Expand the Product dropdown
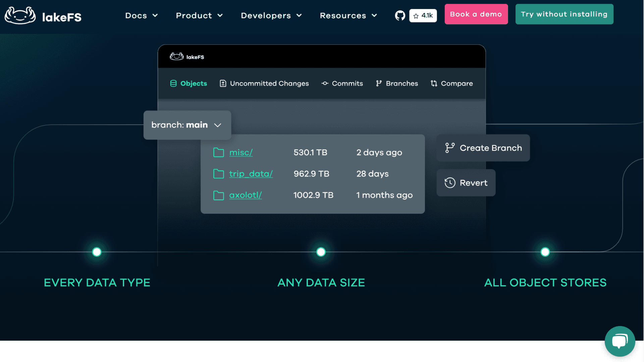The width and height of the screenshot is (644, 362). pyautogui.click(x=199, y=15)
